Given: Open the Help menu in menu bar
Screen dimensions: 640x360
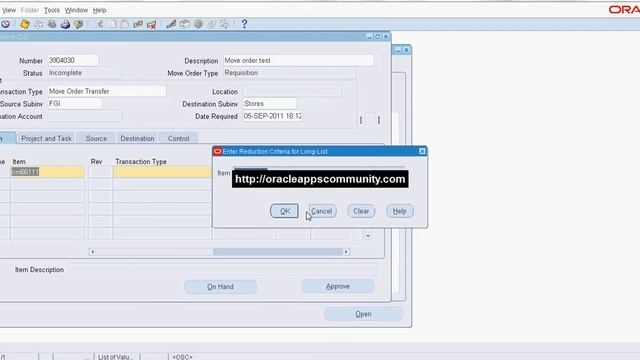Looking at the screenshot, I should point(100,10).
